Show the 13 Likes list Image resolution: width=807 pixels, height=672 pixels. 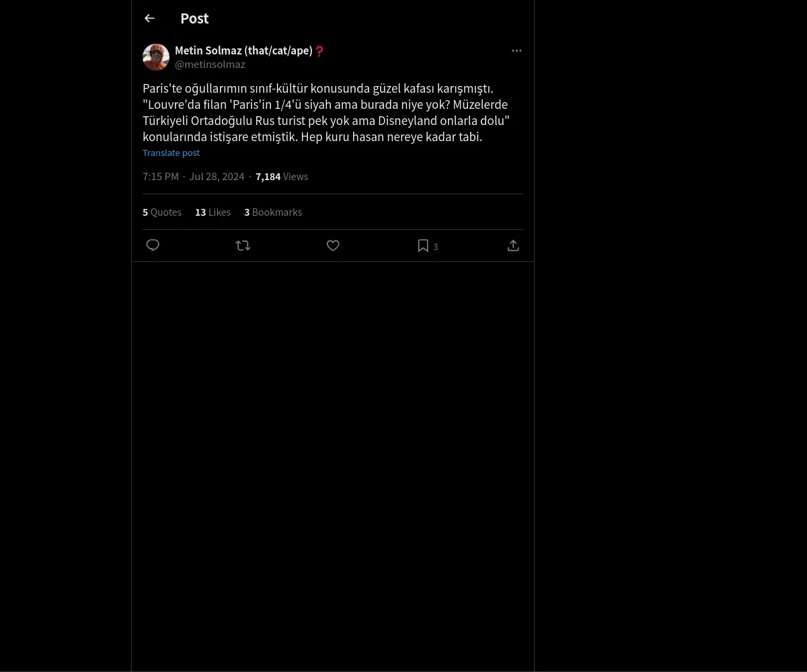[213, 212]
